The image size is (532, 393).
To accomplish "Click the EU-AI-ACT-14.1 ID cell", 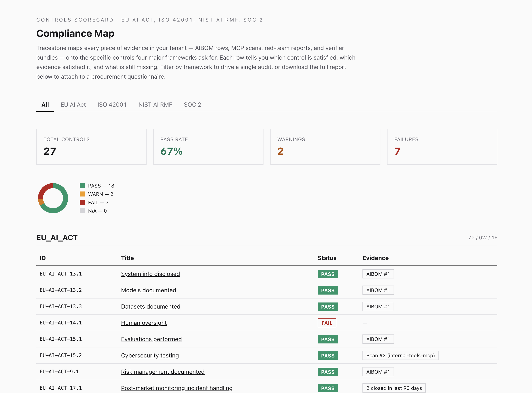I will tap(61, 323).
